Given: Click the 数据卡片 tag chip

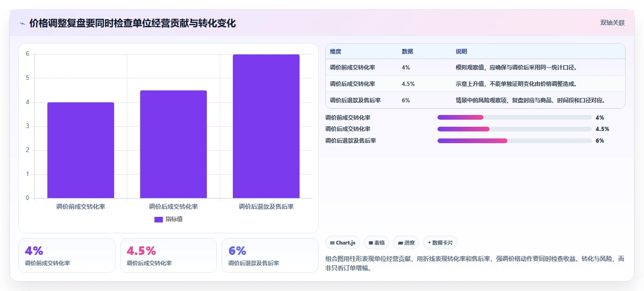Looking at the screenshot, I should point(440,243).
